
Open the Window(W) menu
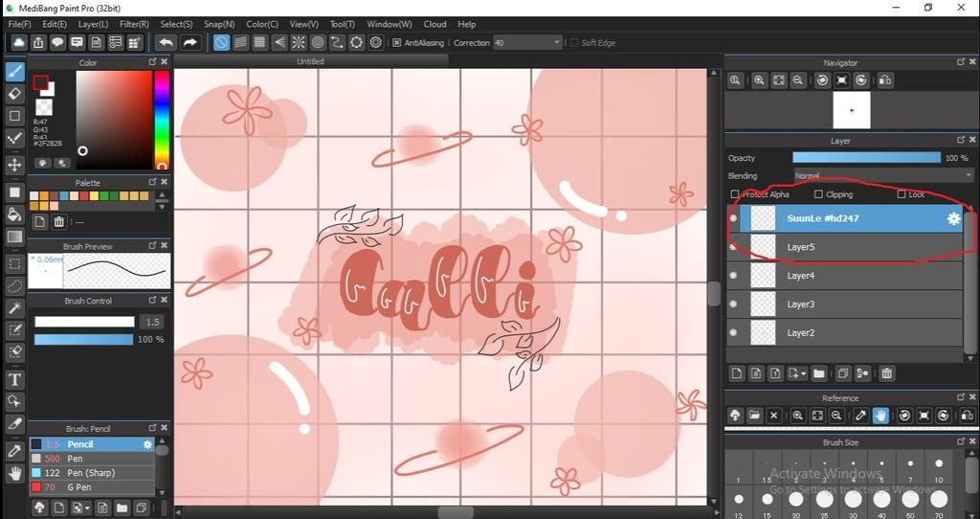tap(390, 24)
